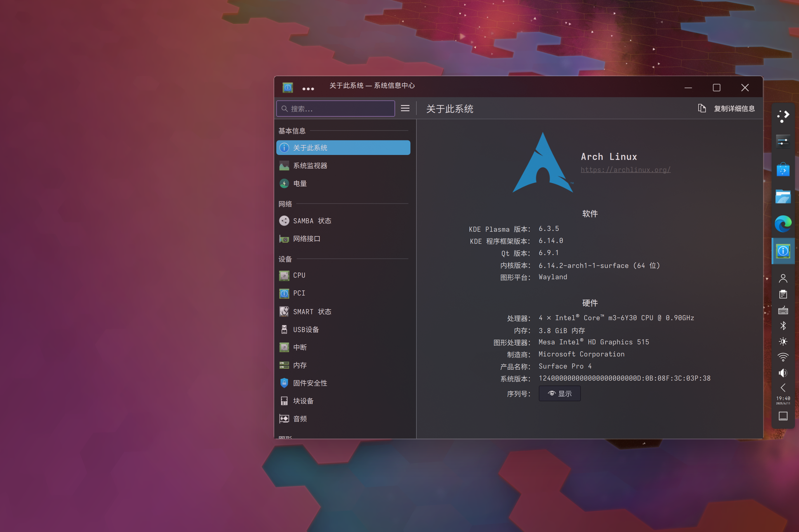Click the KDE Plasma version 6.3.5

pos(548,229)
